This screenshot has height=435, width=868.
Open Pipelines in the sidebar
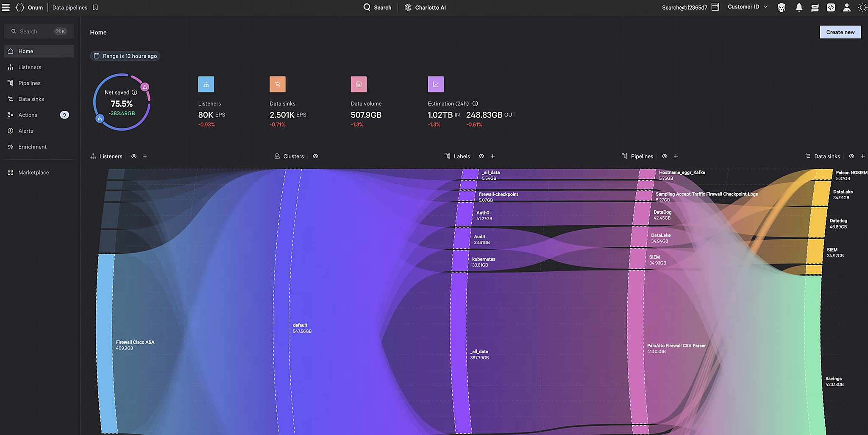29,83
